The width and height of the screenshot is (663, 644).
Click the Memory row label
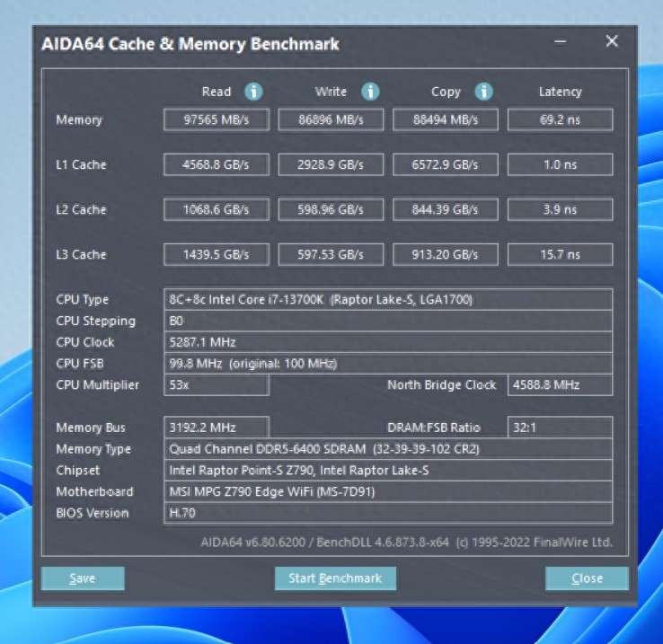pyautogui.click(x=79, y=120)
